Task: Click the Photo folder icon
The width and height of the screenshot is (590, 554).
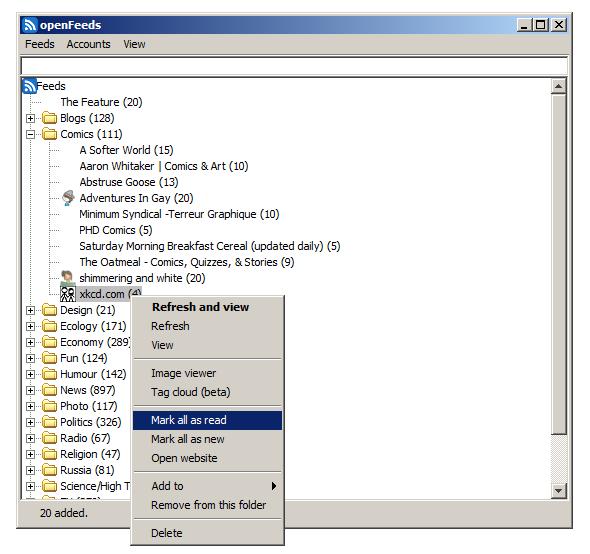Action: coord(49,406)
